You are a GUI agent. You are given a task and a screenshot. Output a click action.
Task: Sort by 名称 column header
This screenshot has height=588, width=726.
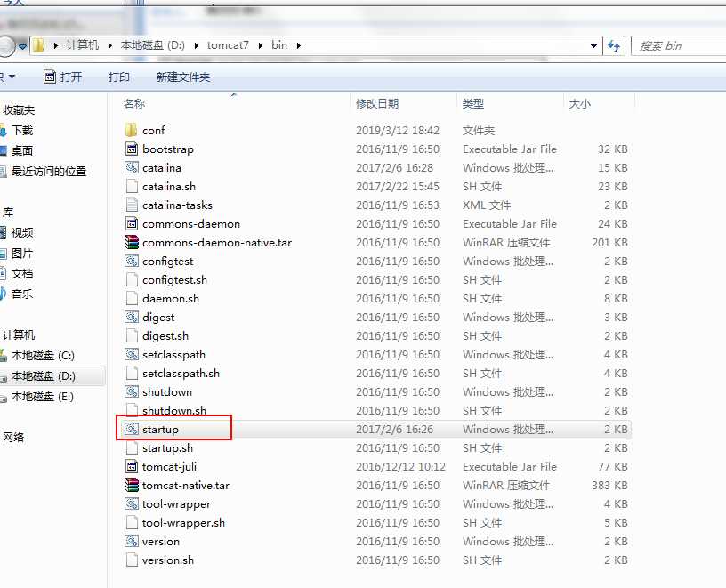pos(134,103)
